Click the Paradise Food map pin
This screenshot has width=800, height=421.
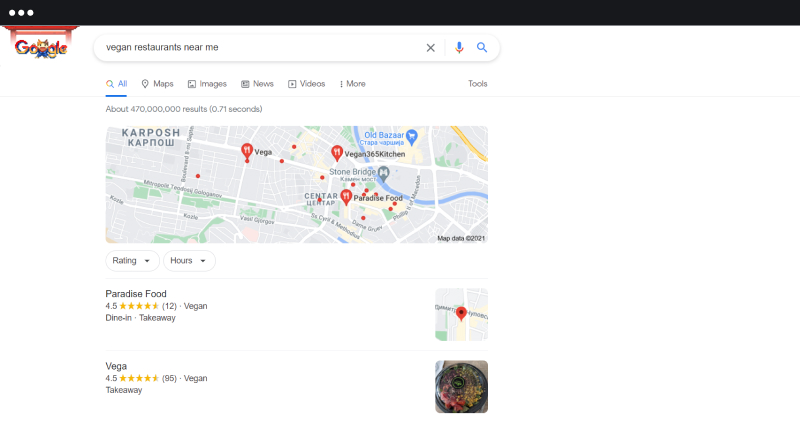pos(346,197)
